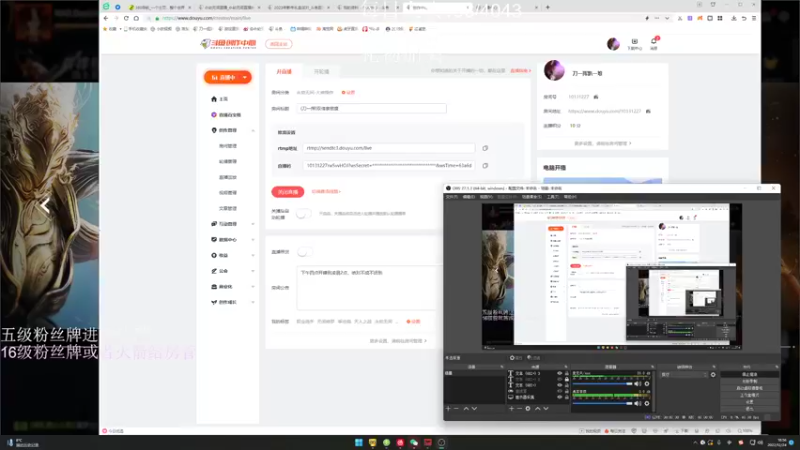Remove scene with OBS scenes minus icon
The width and height of the screenshot is (800, 450).
tap(457, 409)
